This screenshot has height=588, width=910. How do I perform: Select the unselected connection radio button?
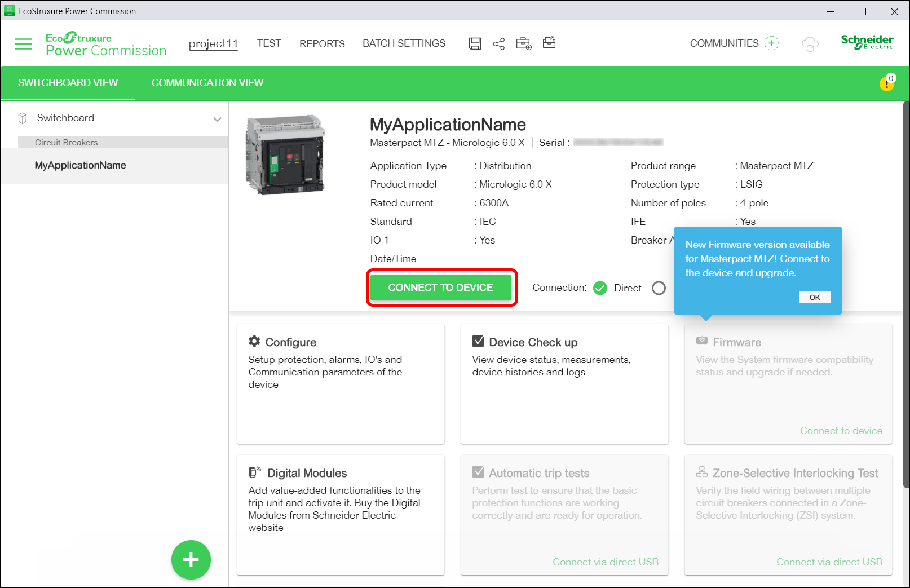pos(659,288)
